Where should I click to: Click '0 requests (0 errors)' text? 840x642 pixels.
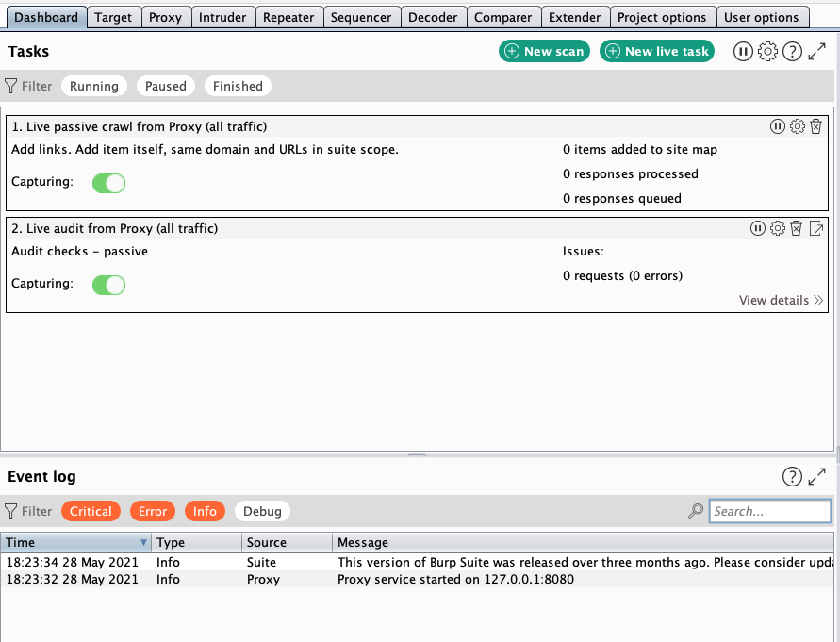tap(622, 276)
